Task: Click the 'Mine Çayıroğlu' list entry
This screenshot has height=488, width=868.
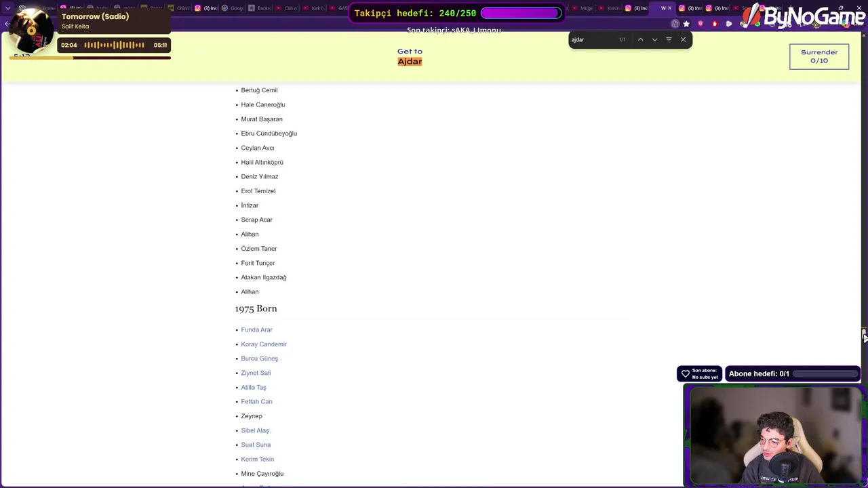Action: coord(262,474)
